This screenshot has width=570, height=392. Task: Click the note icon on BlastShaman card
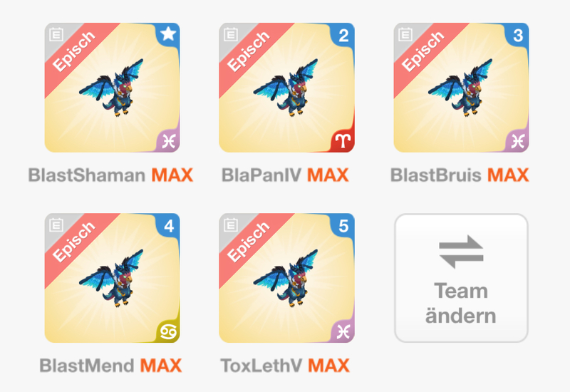(56, 34)
